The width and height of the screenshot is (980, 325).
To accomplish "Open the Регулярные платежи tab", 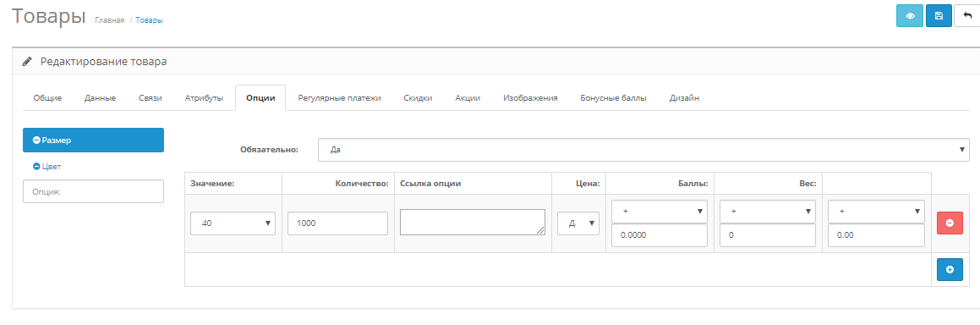I will [x=339, y=98].
